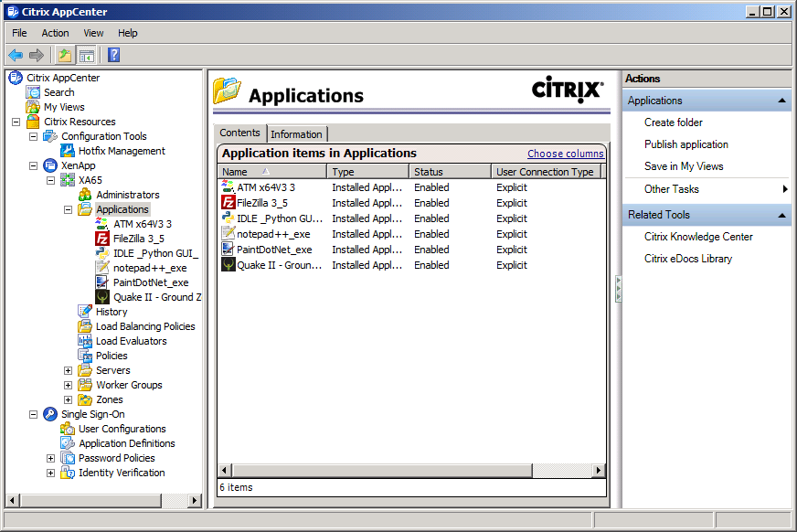Viewport: 797px width, 532px height.
Task: Collapse the Applications tree node
Action: pos(69,209)
